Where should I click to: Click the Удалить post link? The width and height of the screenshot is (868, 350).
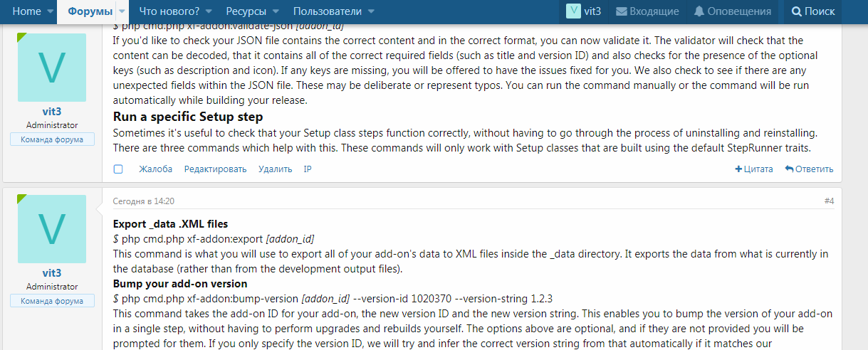tap(275, 169)
